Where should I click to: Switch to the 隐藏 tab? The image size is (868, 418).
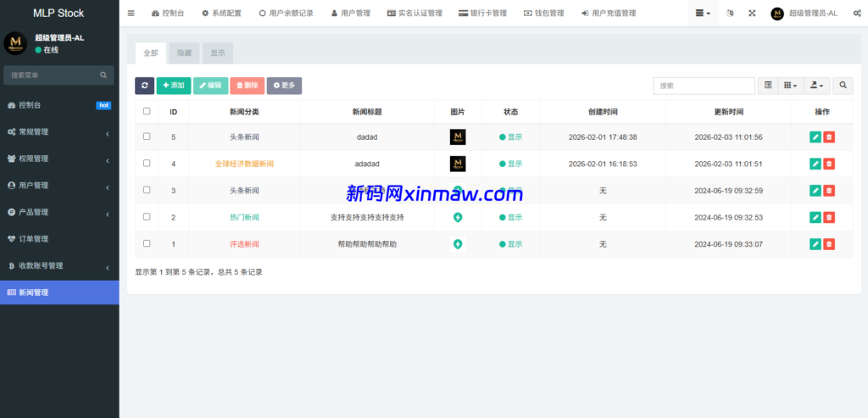184,53
